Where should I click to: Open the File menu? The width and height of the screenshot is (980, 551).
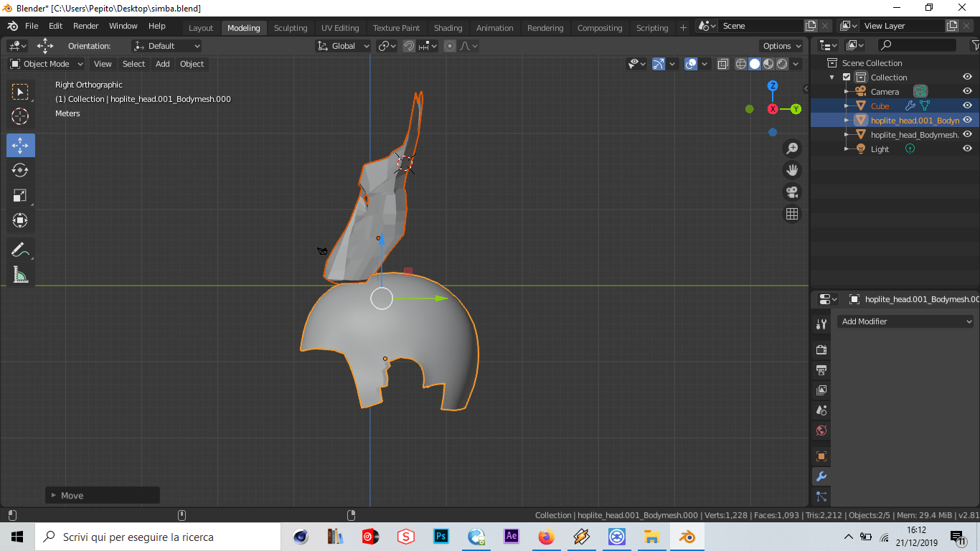click(x=32, y=26)
